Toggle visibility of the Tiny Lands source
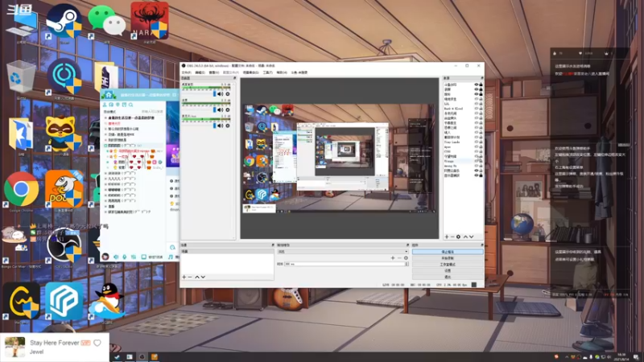 (477, 142)
